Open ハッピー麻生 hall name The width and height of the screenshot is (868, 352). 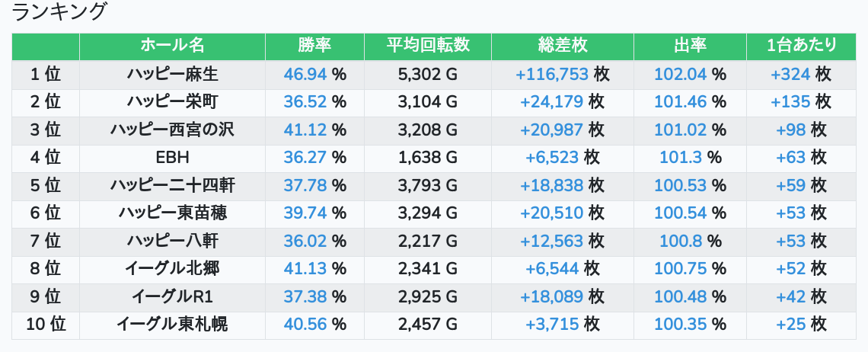pyautogui.click(x=172, y=74)
